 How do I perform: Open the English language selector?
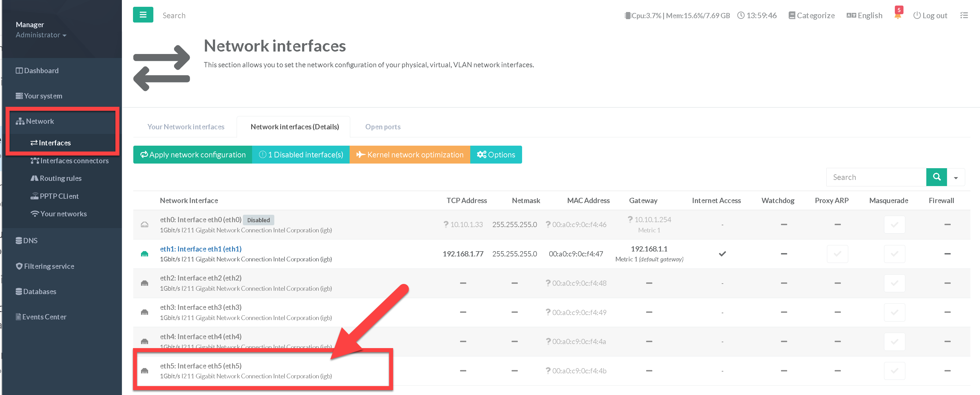(x=864, y=16)
